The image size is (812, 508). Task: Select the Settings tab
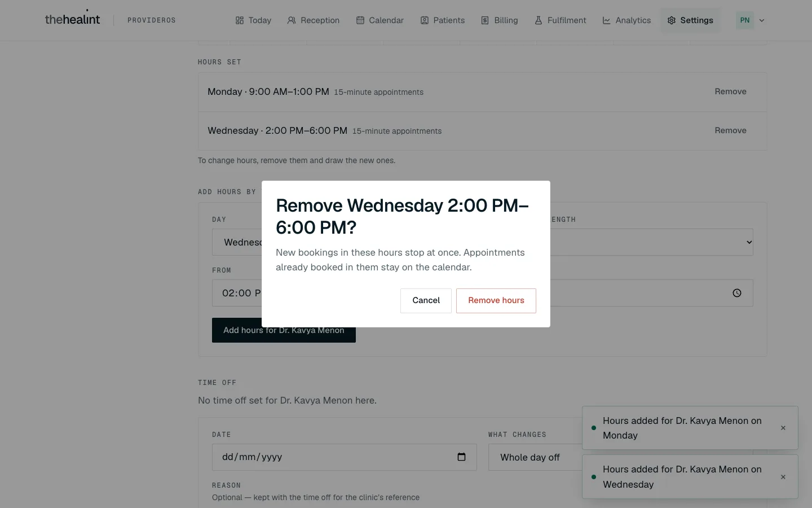690,20
